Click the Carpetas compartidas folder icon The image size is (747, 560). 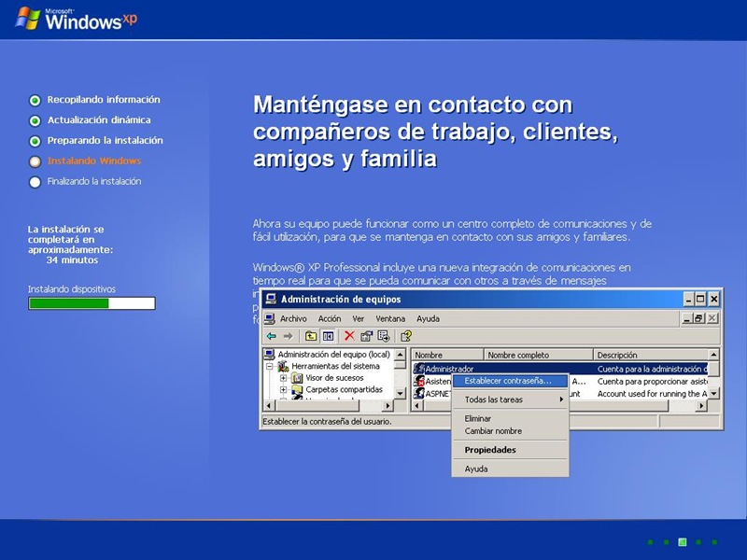(297, 389)
